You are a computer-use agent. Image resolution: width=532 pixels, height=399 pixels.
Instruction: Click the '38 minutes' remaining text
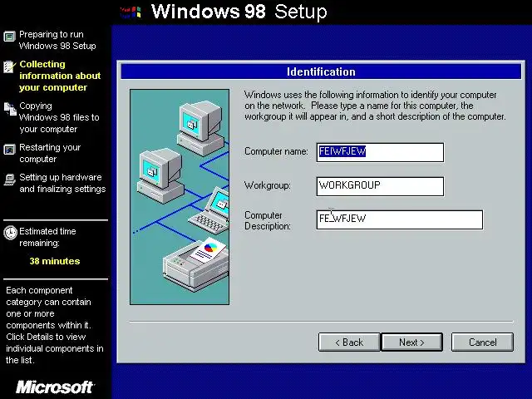tap(55, 261)
